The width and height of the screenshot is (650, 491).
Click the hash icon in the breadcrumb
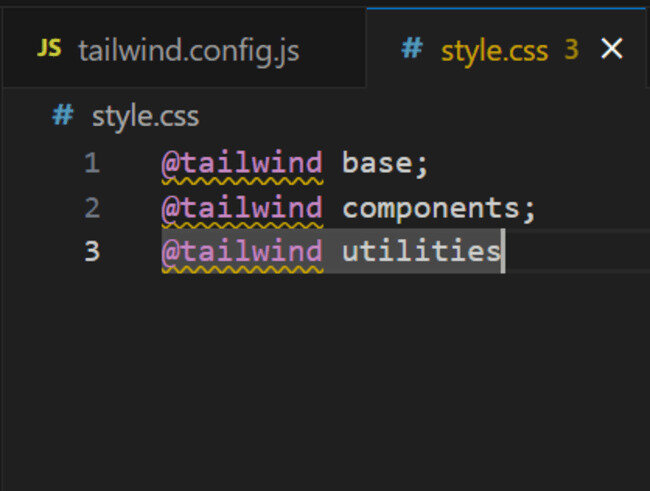[x=62, y=115]
